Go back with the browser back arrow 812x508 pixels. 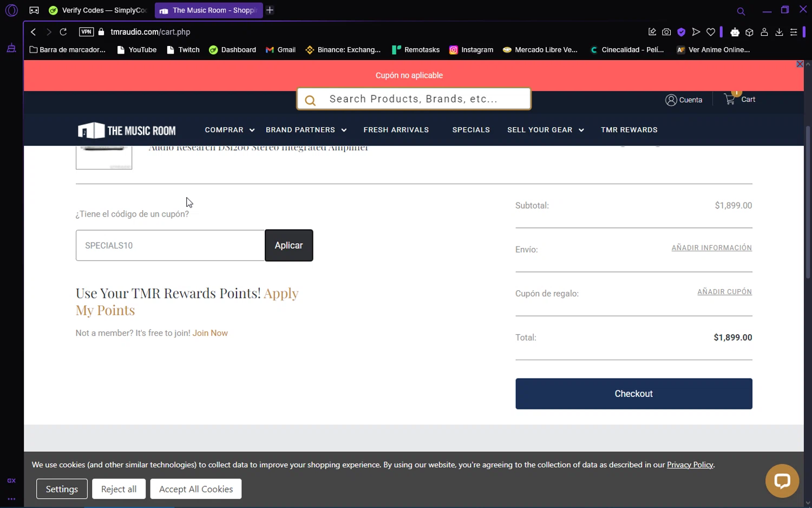coord(34,32)
